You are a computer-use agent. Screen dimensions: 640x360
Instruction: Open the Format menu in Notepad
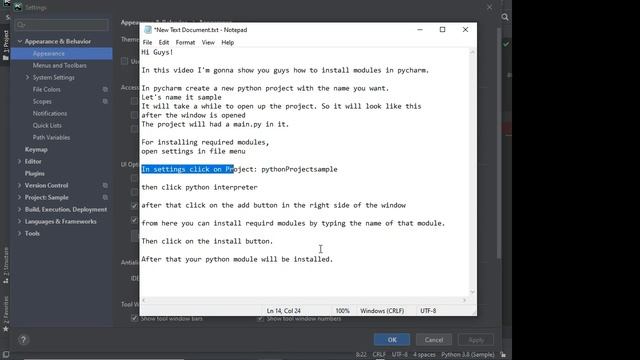(x=185, y=42)
